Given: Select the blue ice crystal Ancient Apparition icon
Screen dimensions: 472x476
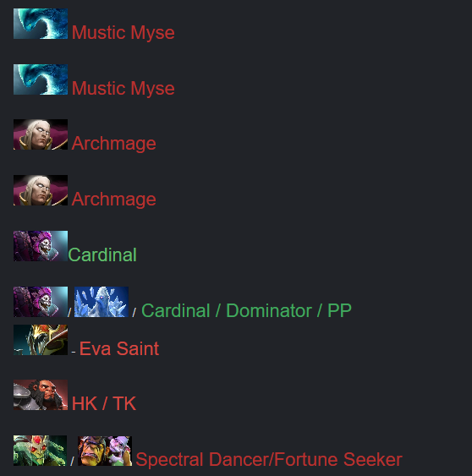Looking at the screenshot, I should pyautogui.click(x=102, y=302).
